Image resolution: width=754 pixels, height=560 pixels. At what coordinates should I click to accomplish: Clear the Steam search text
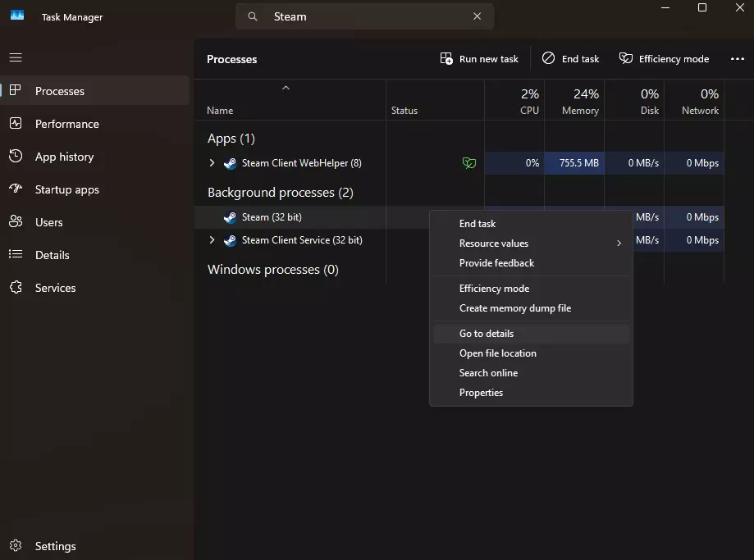coord(477,16)
